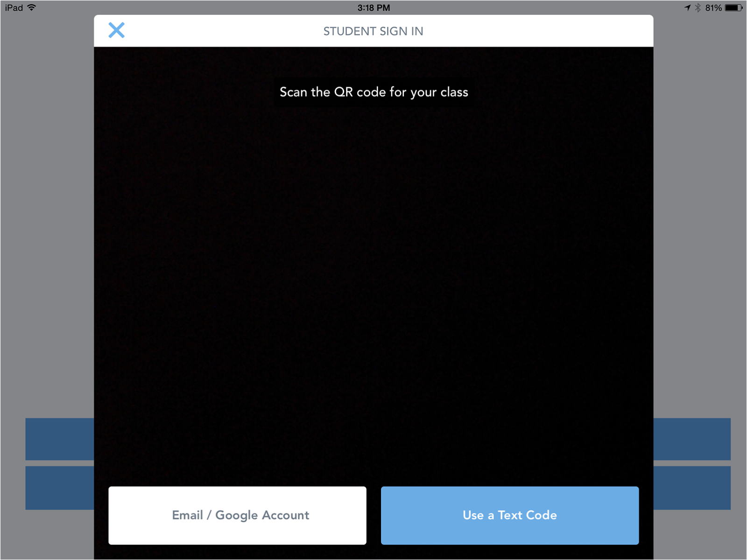Tap the 3:18 PM clock
The width and height of the screenshot is (747, 560).
373,7
